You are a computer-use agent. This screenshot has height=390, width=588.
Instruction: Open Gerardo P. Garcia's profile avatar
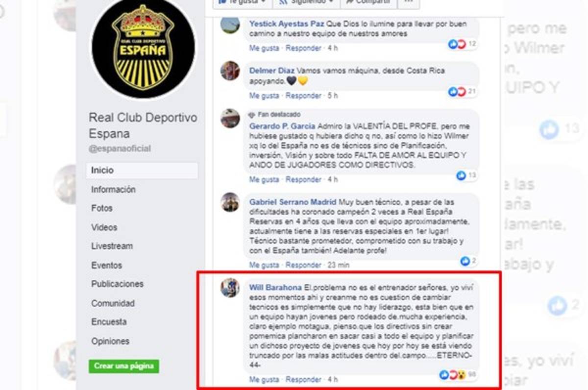[x=230, y=119]
